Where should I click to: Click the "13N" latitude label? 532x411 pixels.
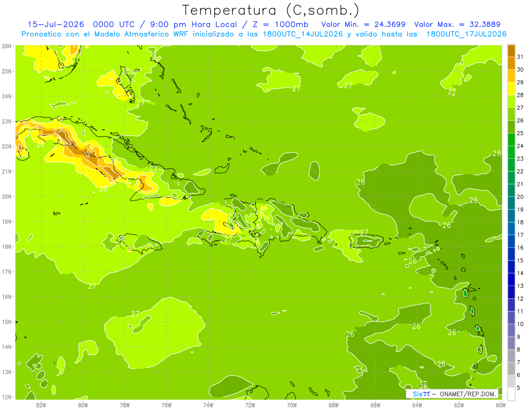(6, 372)
